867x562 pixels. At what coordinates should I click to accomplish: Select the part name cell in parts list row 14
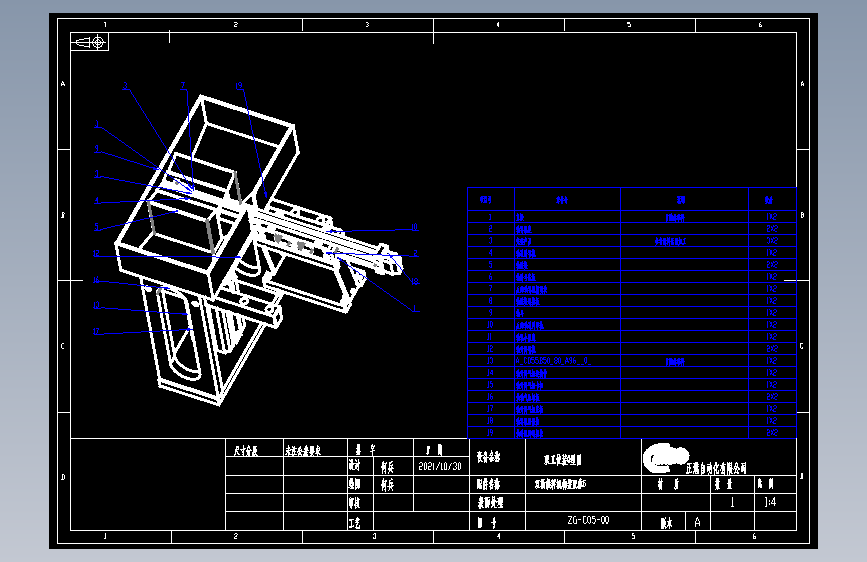coord(568,373)
